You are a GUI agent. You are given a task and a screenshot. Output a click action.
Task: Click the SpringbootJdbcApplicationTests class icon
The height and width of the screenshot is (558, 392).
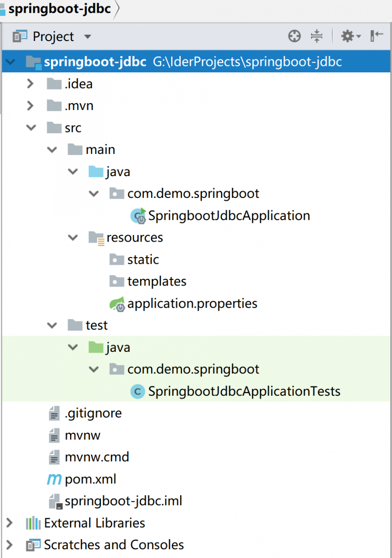click(138, 391)
